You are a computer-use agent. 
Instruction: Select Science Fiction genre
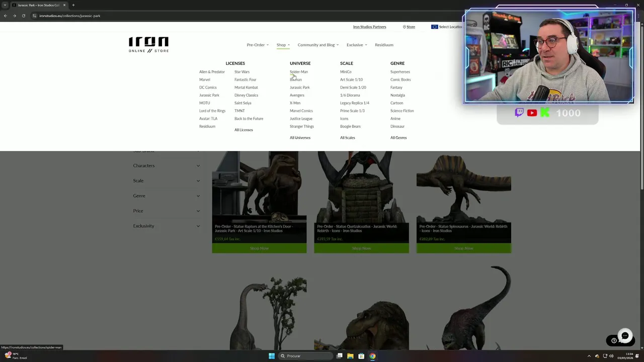[402, 111]
